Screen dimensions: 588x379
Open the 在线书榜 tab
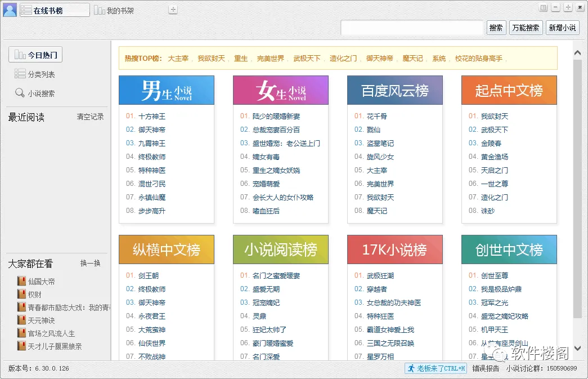point(55,10)
